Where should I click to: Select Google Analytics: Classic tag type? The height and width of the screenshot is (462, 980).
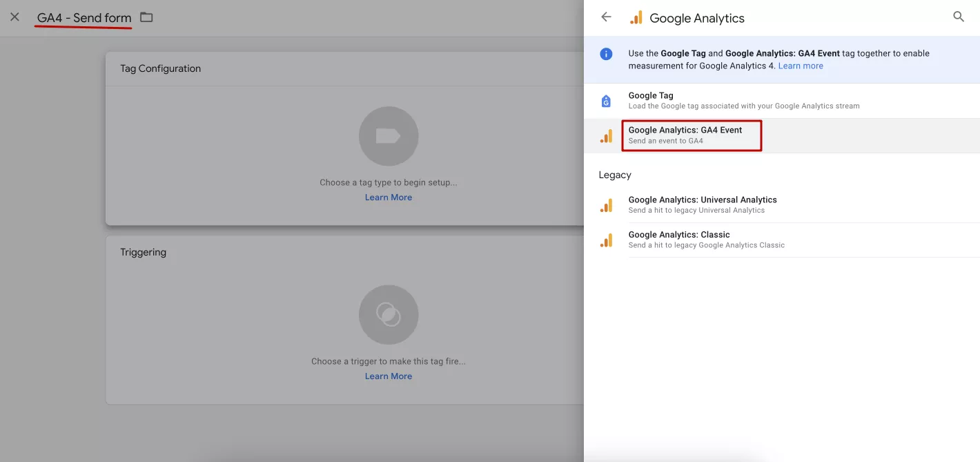(782, 240)
